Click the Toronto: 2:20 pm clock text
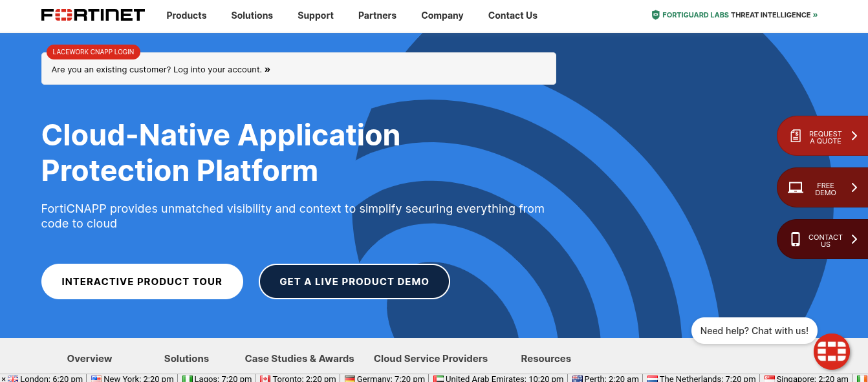The height and width of the screenshot is (382, 868). (x=305, y=379)
